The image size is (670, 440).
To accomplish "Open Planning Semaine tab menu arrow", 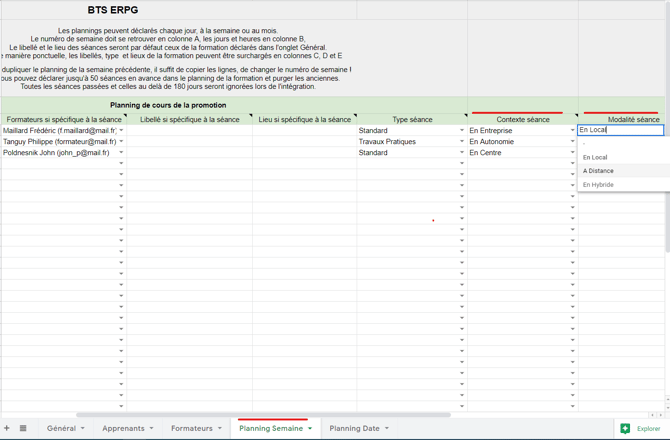I will point(310,428).
